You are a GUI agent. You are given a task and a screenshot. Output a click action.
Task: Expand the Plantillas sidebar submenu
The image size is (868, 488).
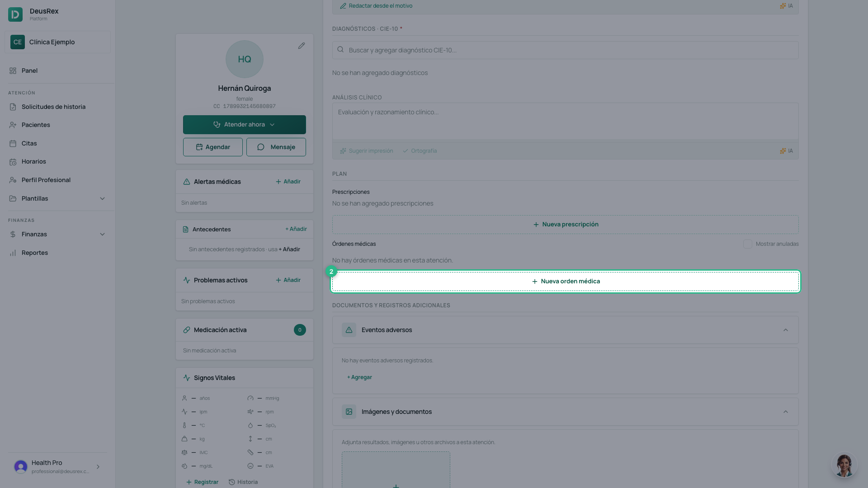point(102,198)
